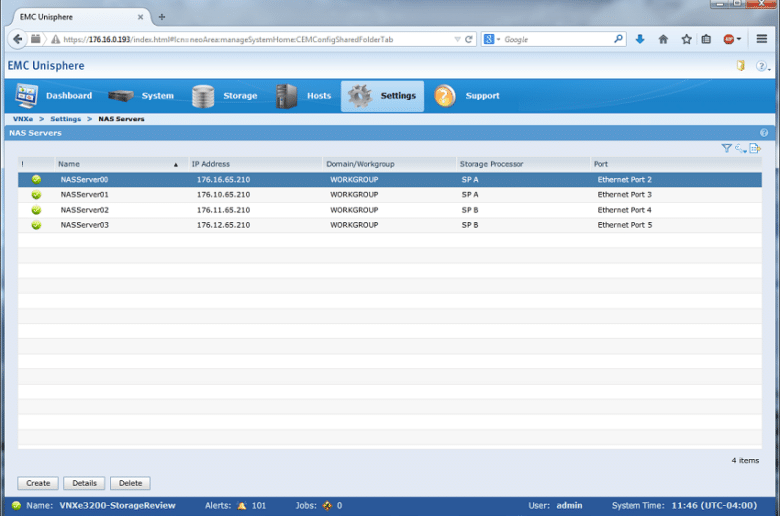Click the browser reload icon
780x516 pixels.
469,39
